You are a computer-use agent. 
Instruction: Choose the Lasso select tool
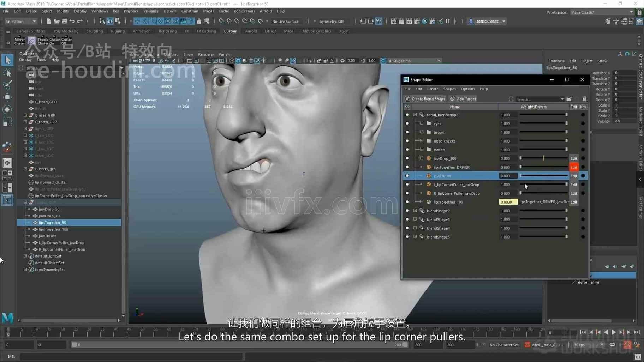(x=7, y=73)
